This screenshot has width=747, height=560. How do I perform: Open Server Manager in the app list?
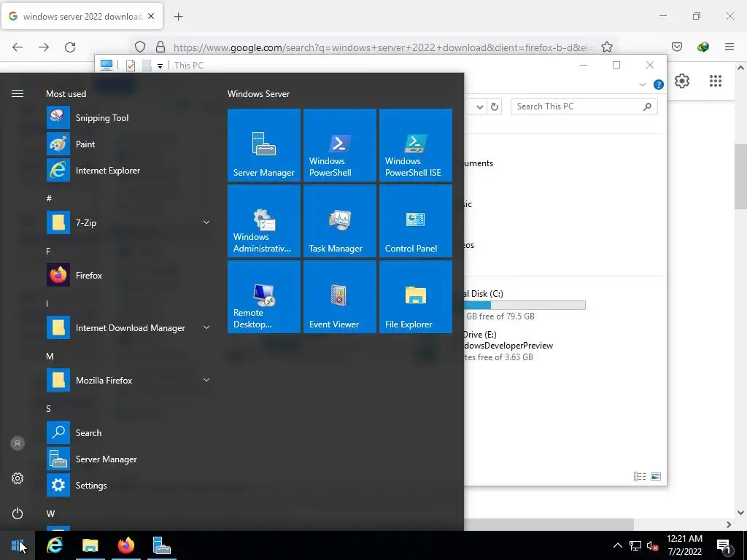[128, 459]
